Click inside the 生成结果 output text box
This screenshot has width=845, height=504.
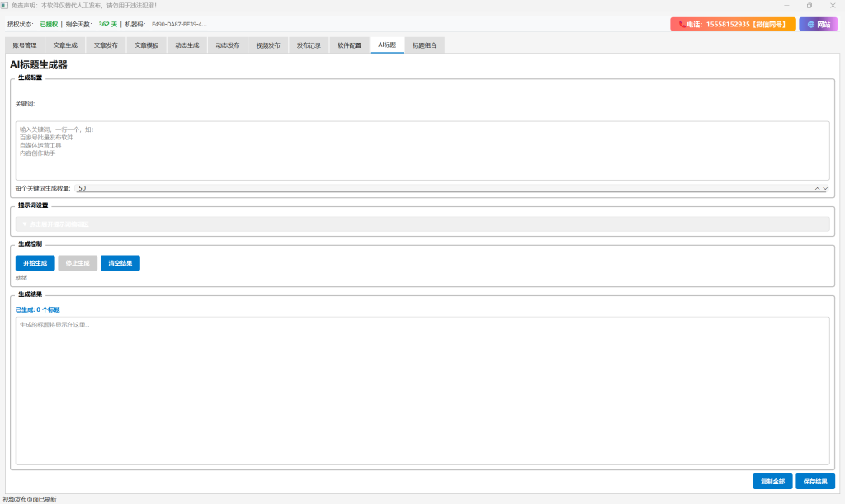[422, 390]
